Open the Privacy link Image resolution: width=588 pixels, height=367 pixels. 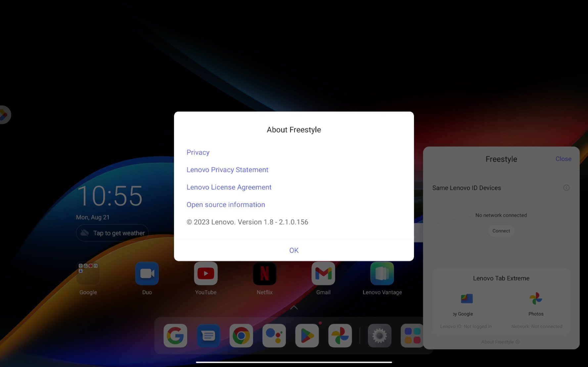198,152
